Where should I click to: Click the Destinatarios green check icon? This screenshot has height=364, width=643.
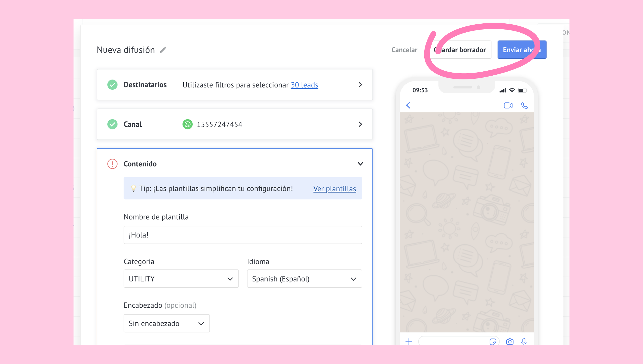coord(113,85)
